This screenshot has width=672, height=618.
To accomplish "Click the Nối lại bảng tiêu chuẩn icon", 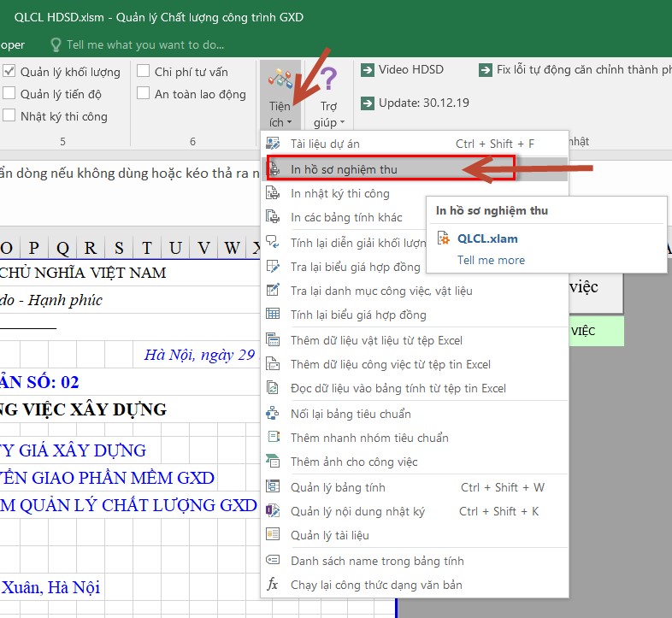I will coord(274,414).
